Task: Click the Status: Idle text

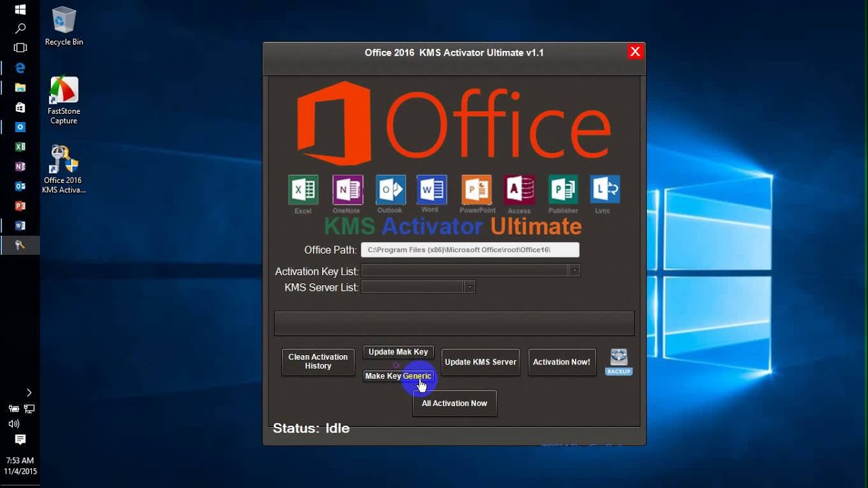Action: 311,428
